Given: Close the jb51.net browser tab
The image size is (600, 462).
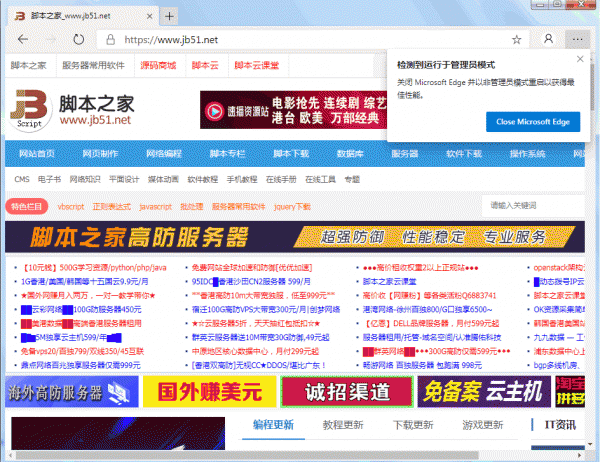Looking at the screenshot, I should click(150, 16).
